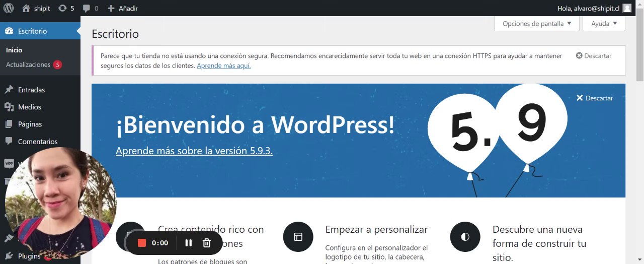The height and width of the screenshot is (264, 644).
Task: Click the half-circle styles icon
Action: click(465, 236)
